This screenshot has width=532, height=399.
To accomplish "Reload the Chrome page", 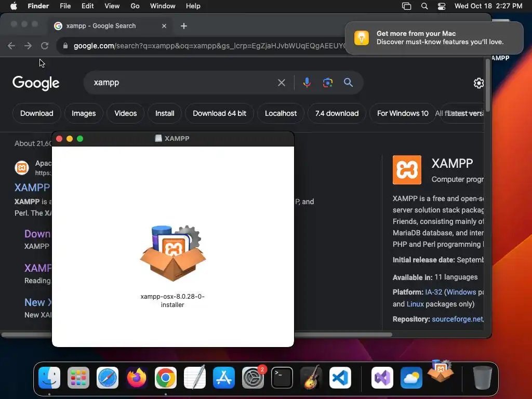I will coord(45,46).
